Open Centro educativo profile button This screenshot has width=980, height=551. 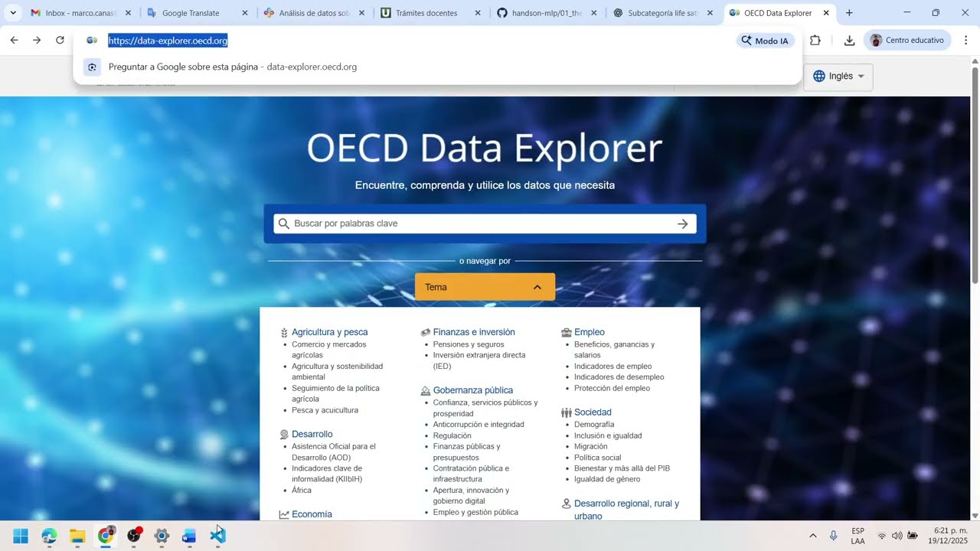coord(907,41)
